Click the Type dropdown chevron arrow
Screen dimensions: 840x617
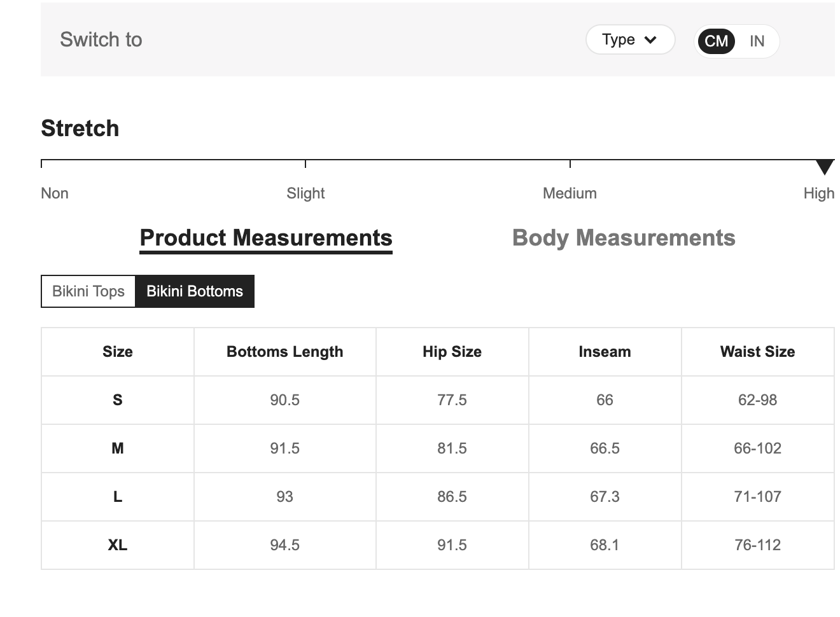click(x=650, y=40)
